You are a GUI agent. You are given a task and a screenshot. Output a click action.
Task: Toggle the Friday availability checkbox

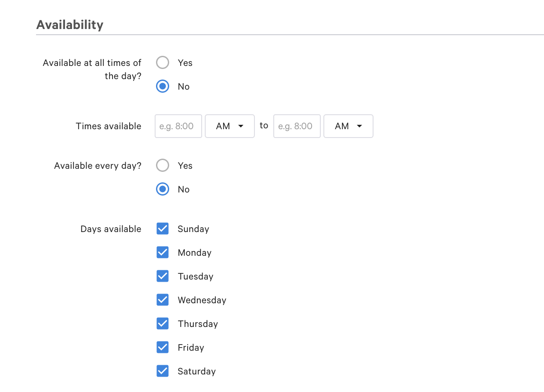[163, 347]
